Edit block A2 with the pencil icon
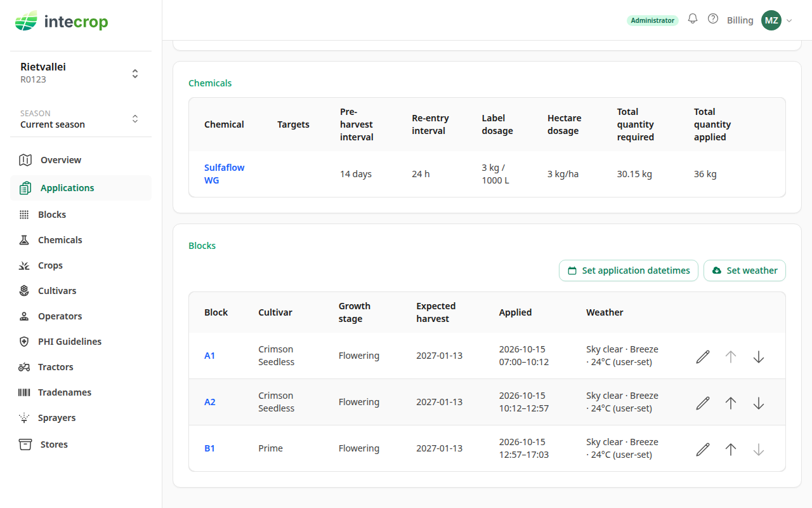Viewport: 812px width, 508px height. click(x=703, y=403)
